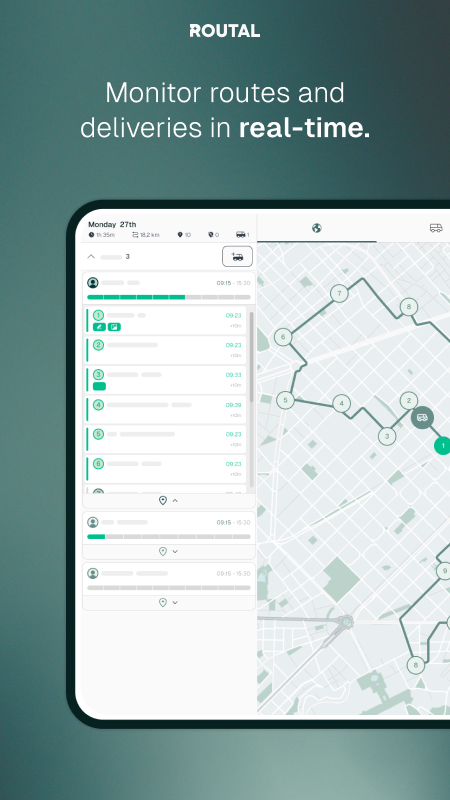Image resolution: width=450 pixels, height=800 pixels.
Task: Click map marker 6 on the route
Action: point(283,337)
